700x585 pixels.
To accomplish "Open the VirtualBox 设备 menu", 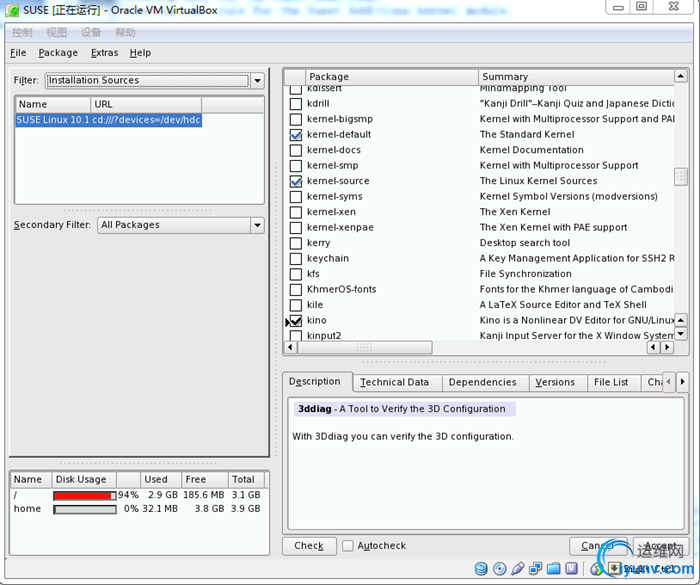I will click(x=91, y=32).
